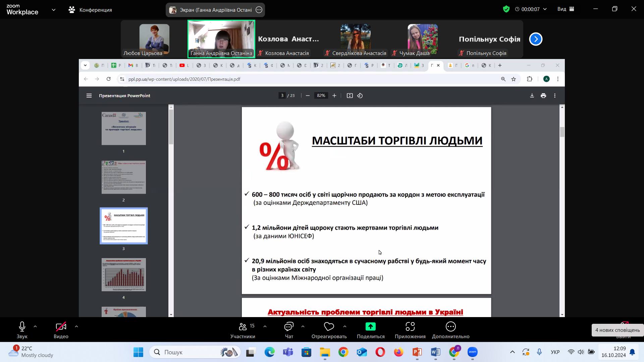The height and width of the screenshot is (362, 644).
Task: Show next participants with blue arrow
Action: (536, 39)
